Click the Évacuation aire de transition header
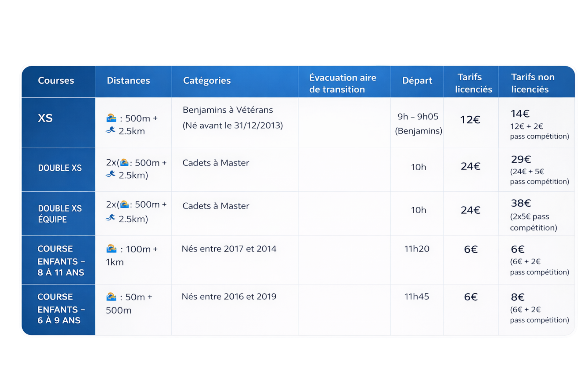The width and height of the screenshot is (588, 392). pos(342,83)
